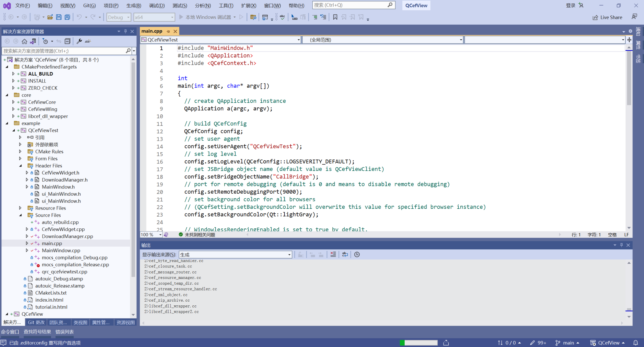Viewport: 644px width, 347px height.
Task: Click the Undo arrow icon
Action: 79,17
